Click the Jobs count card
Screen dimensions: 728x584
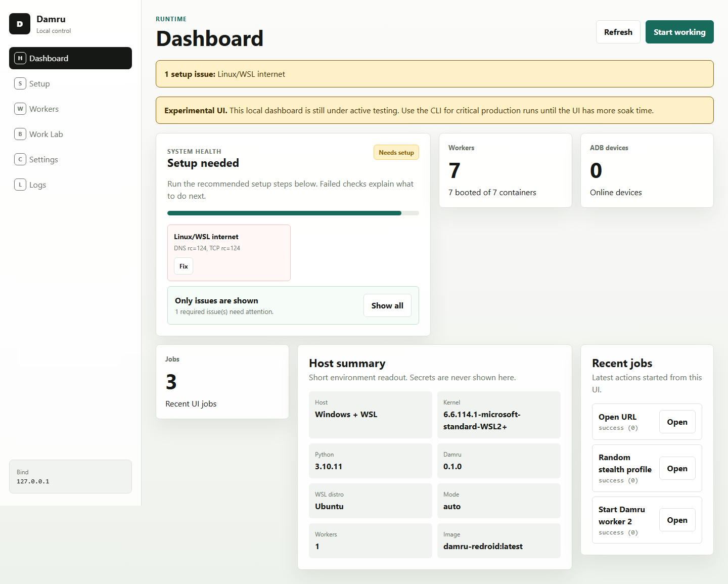(x=222, y=382)
